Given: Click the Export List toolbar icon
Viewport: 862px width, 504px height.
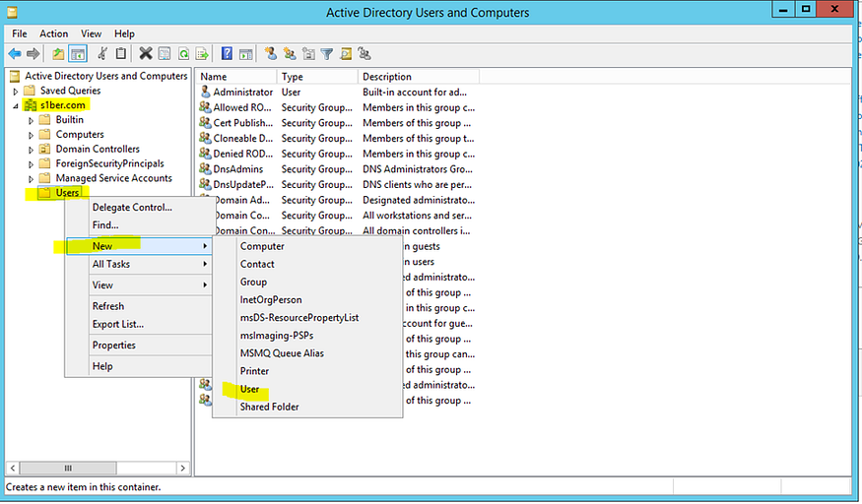Looking at the screenshot, I should [x=202, y=54].
